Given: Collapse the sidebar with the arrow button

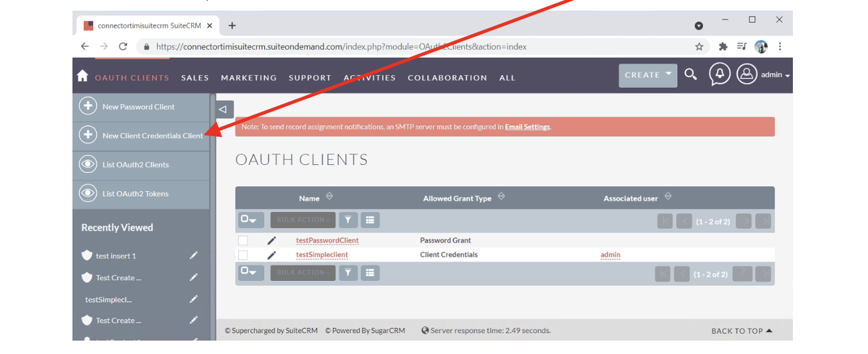Looking at the screenshot, I should (225, 109).
